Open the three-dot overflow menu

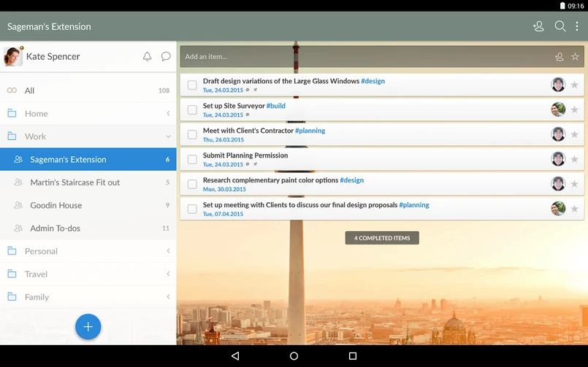pyautogui.click(x=577, y=26)
